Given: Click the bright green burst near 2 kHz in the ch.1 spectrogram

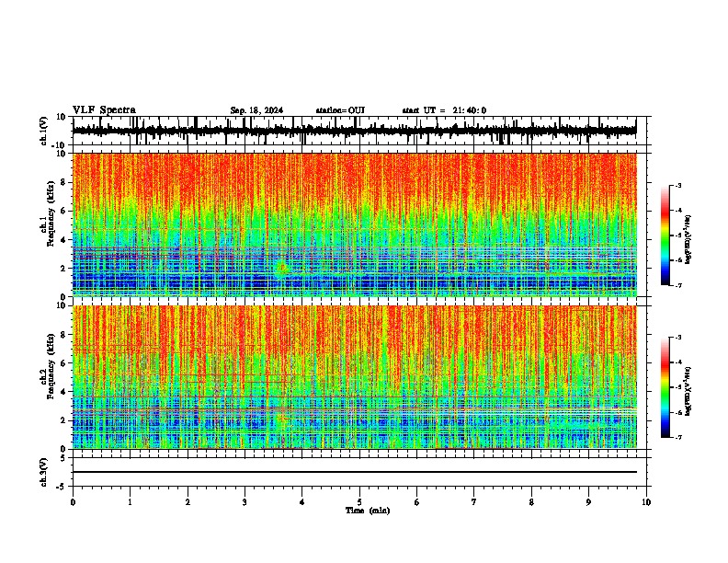Looking at the screenshot, I should (281, 268).
